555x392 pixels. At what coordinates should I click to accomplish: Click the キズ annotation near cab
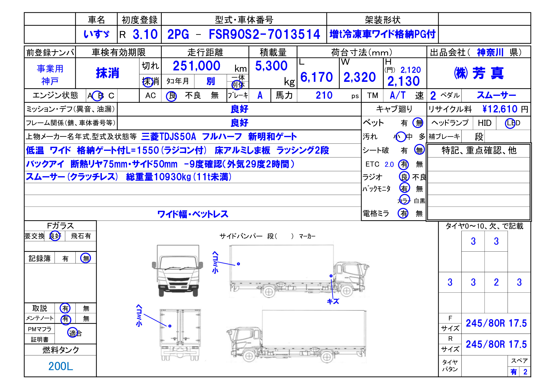(333, 301)
